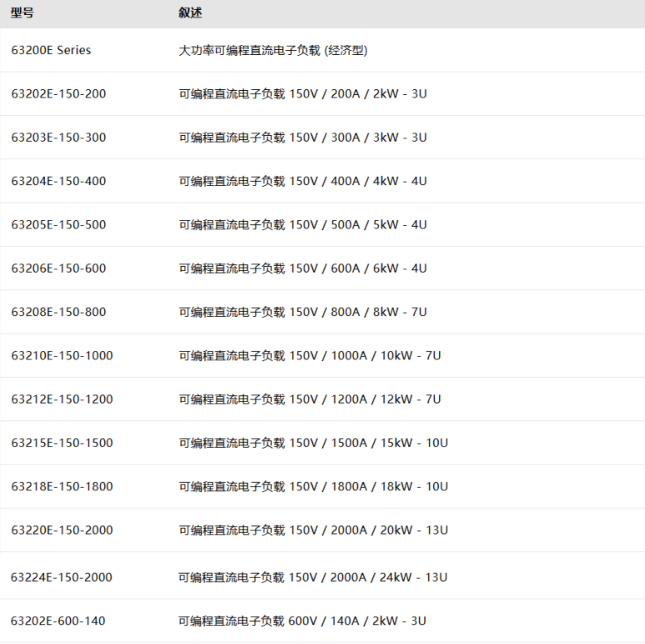Select model 63218E-150-1800

click(62, 486)
